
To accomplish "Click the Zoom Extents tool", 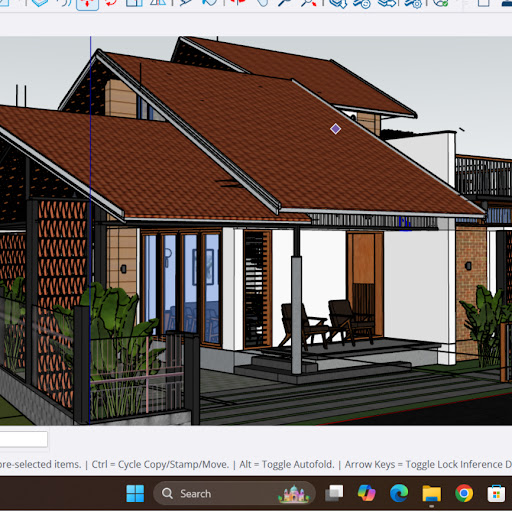I will 309,3.
